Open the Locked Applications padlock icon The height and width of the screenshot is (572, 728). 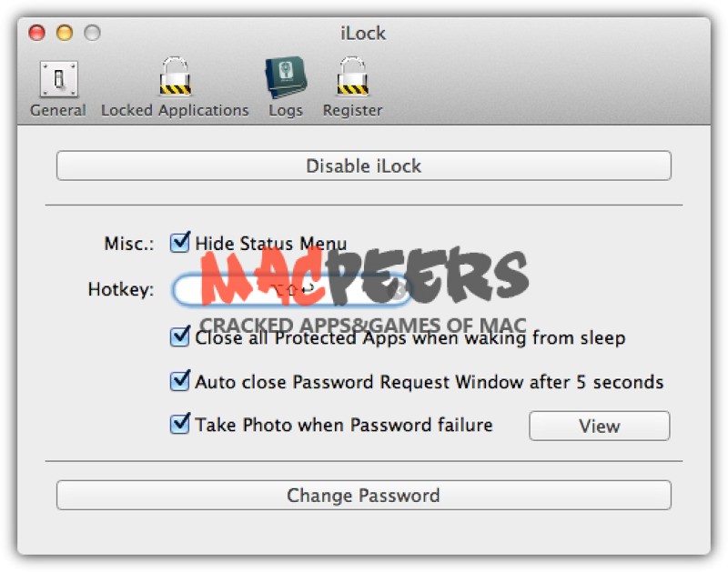(175, 77)
